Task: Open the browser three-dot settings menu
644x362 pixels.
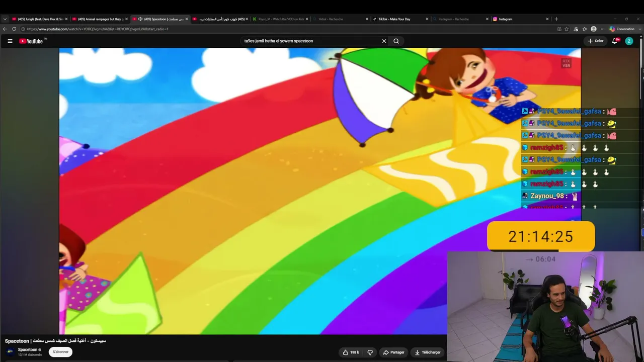Action: point(603,29)
